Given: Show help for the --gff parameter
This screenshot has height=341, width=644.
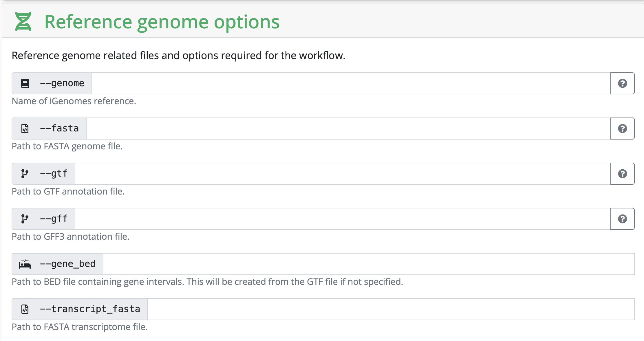Looking at the screenshot, I should click(x=622, y=219).
